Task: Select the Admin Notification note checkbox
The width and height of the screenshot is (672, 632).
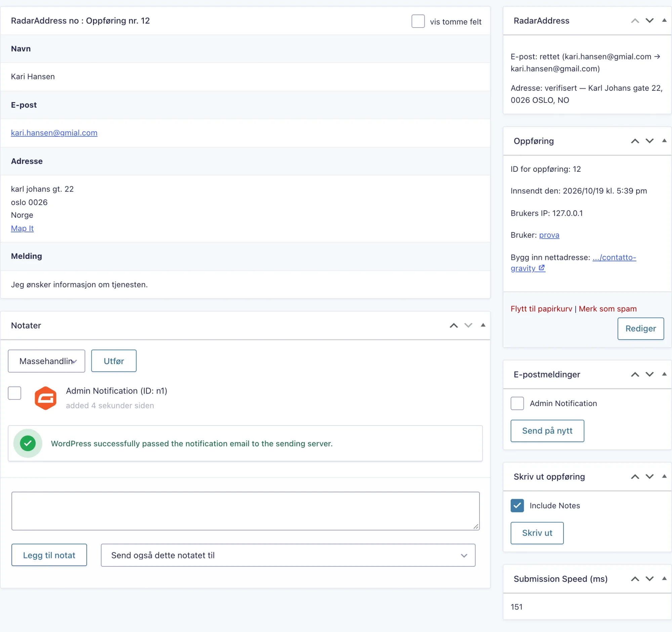Action: [x=14, y=393]
